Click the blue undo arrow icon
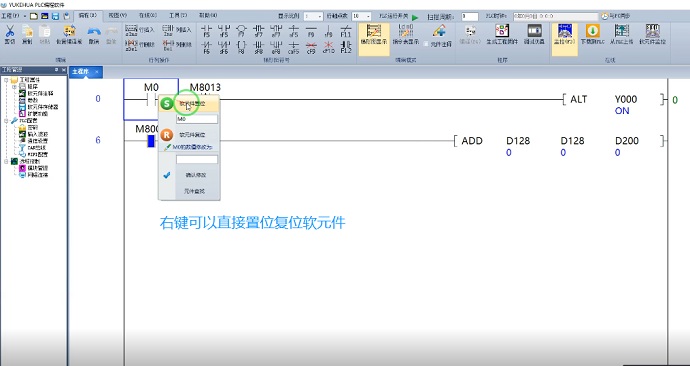The image size is (690, 366). click(94, 32)
